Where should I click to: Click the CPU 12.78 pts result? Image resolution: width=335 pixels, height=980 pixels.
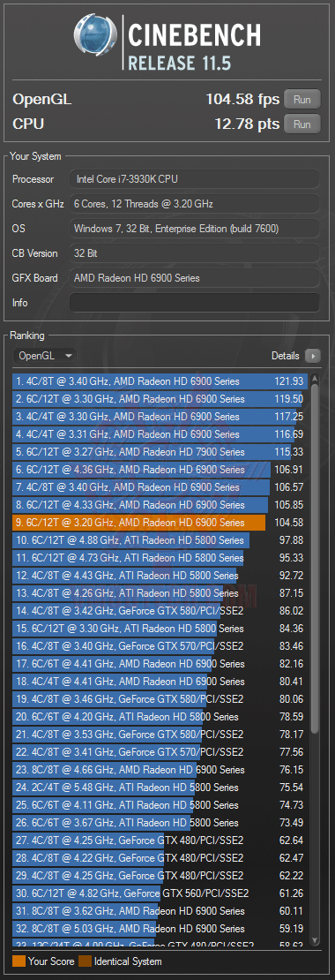pyautogui.click(x=248, y=124)
